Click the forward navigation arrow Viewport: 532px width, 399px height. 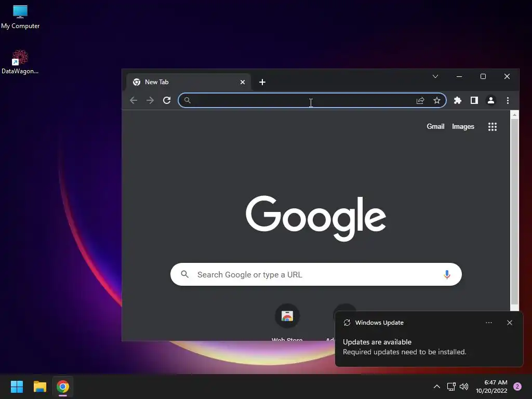[150, 100]
